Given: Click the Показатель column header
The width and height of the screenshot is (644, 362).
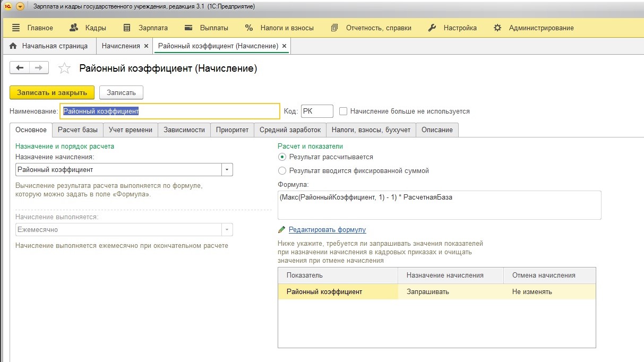Looking at the screenshot, I should click(x=338, y=275).
